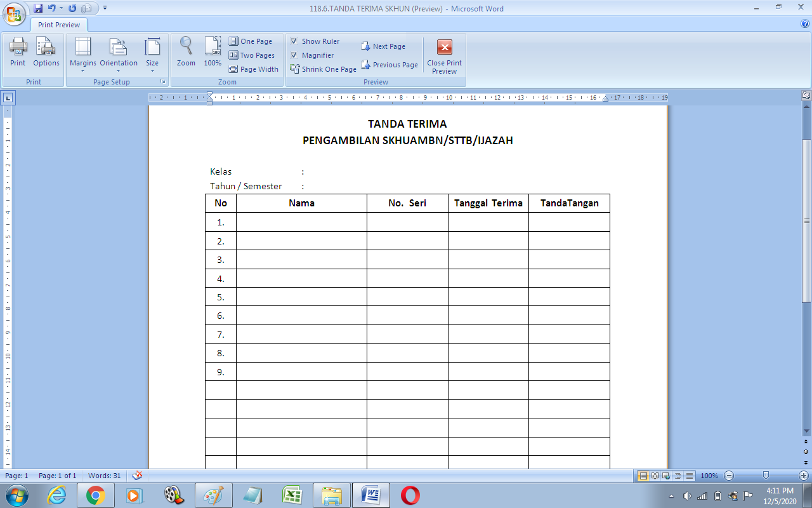Viewport: 812px width, 508px height.
Task: Click the right indent marker on ruler
Action: 605,99
